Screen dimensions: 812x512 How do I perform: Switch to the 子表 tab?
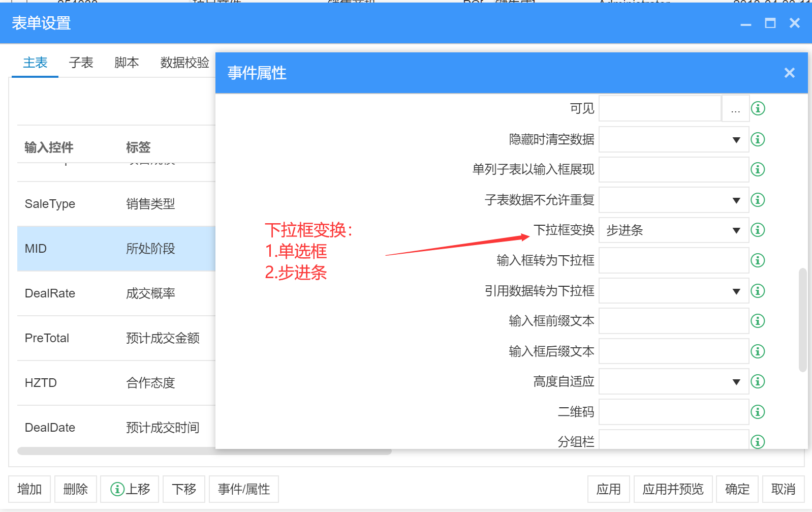(x=81, y=63)
